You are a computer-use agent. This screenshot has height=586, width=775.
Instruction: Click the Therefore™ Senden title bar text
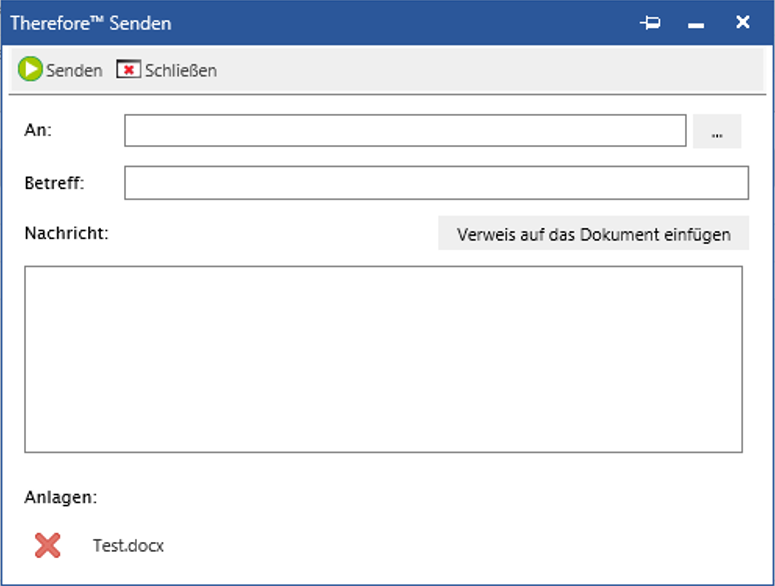91,23
